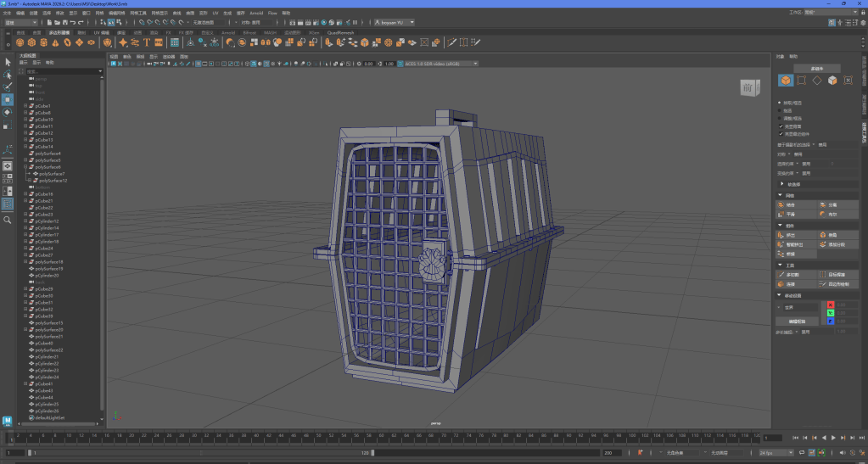Click the Edit Pivot button in toolkit
The height and width of the screenshot is (464, 868).
(x=797, y=321)
